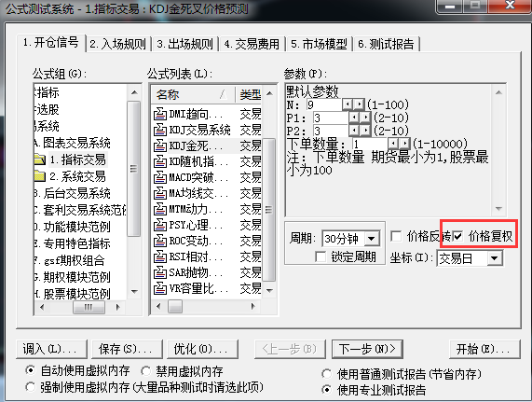This screenshot has width=532, height=402.
Task: Click the DMI趋向 formula icon
Action: click(x=160, y=114)
